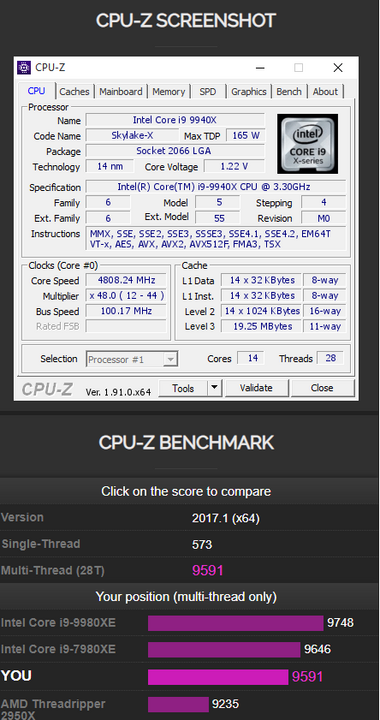Screen dimensions: 380x720
Task: Click the Bus Speed value 100.17 MHz
Action: (126, 311)
